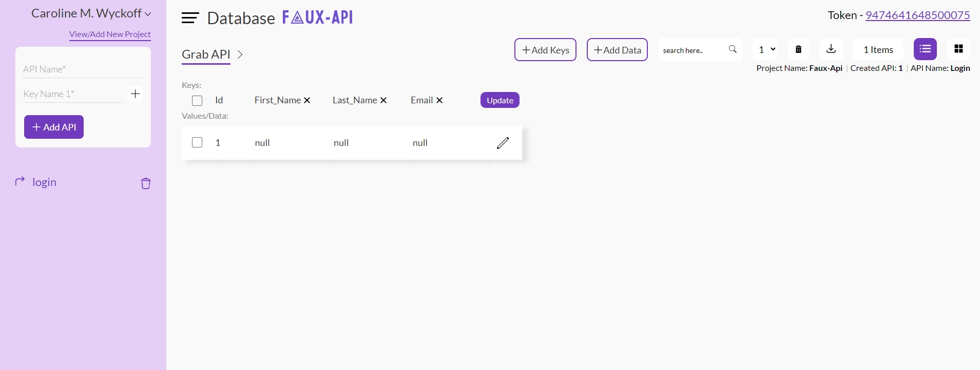Open the View/Add New Project link
980x370 pixels.
pos(110,34)
